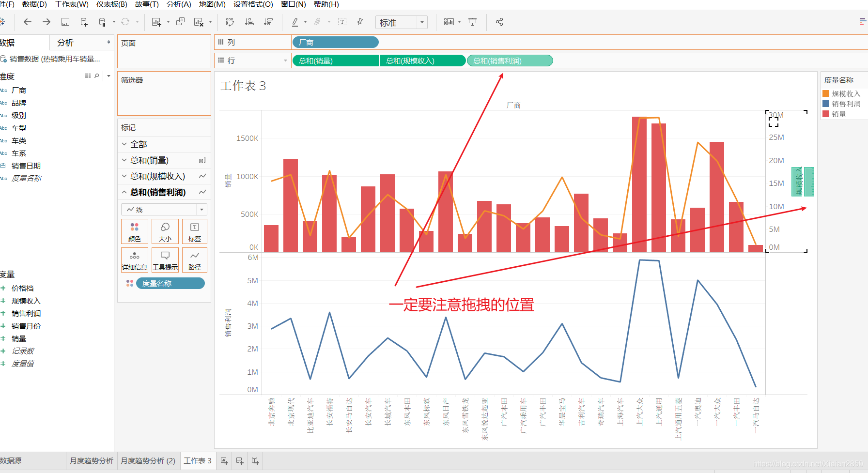Open the 数据(D) menu
Image resolution: width=868 pixels, height=473 pixels.
34,4
